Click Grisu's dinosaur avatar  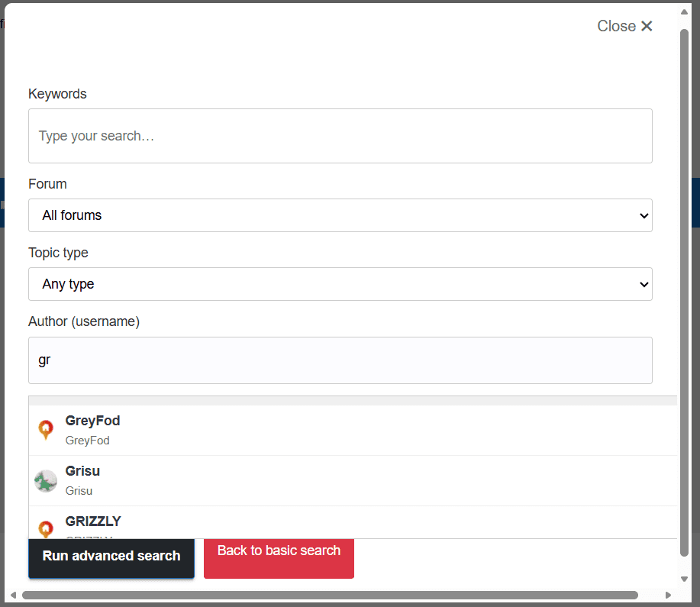(46, 480)
